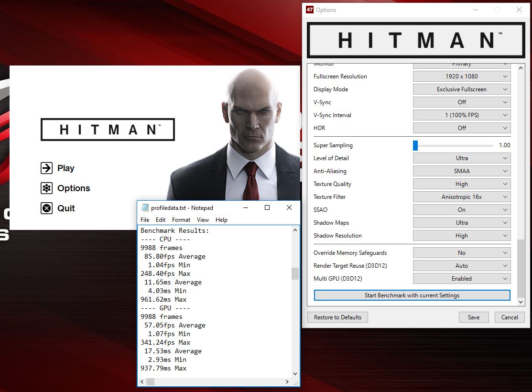
Task: Open the Edit menu in Notepad
Action: click(161, 219)
